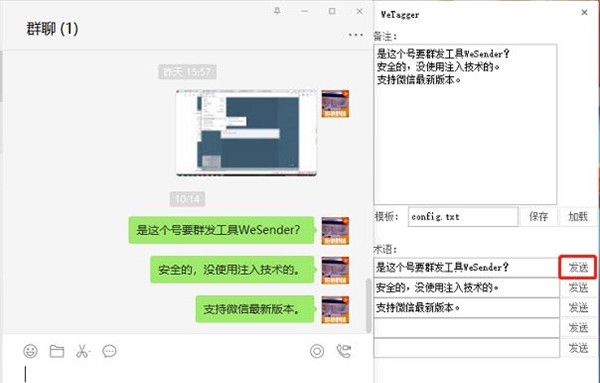Start voice call via circle icon
Image resolution: width=600 pixels, height=383 pixels.
(317, 351)
